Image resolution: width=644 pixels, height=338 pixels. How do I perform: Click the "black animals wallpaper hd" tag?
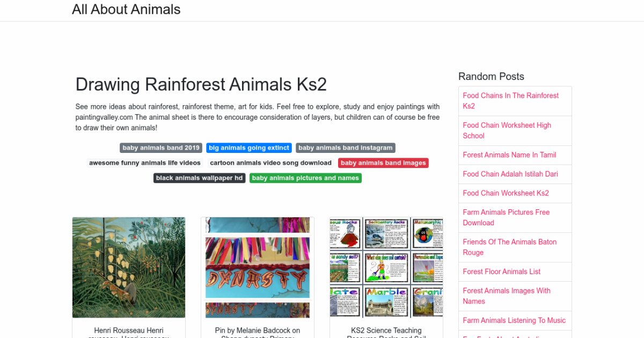pos(199,178)
